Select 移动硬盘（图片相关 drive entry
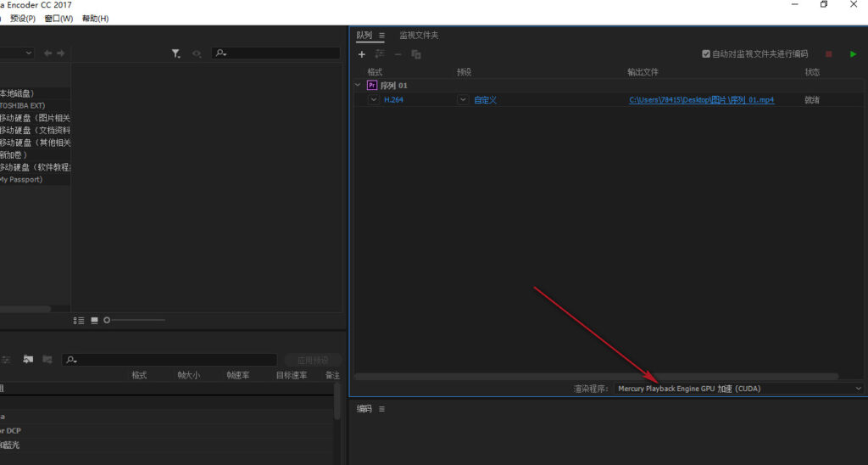 pyautogui.click(x=35, y=118)
